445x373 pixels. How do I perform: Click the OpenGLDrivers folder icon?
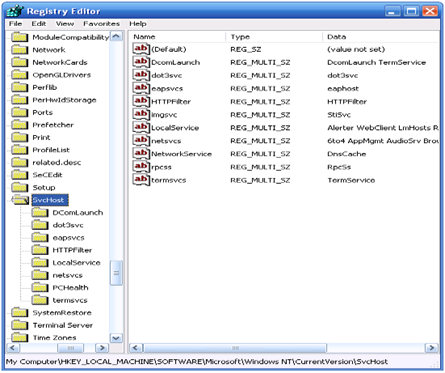pos(20,75)
